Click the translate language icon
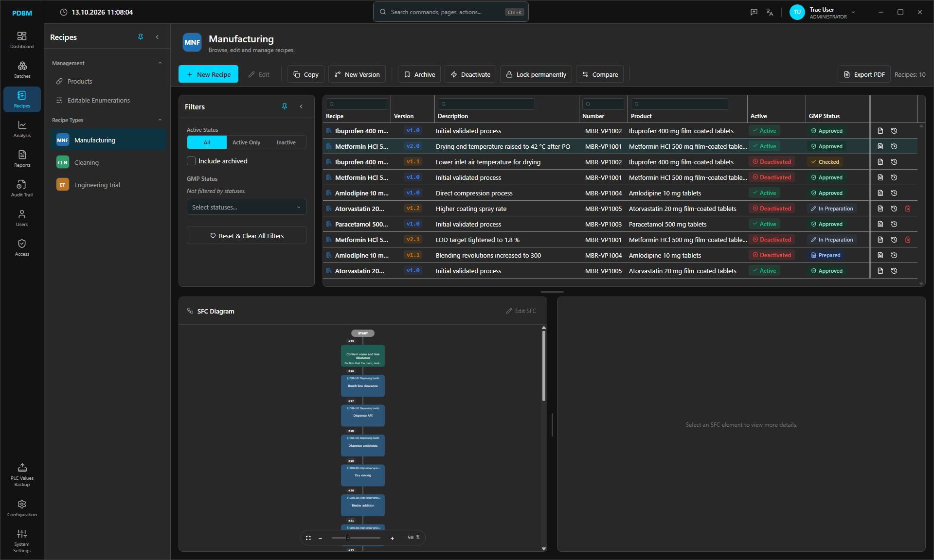Viewport: 934px width, 560px height. 770,12
